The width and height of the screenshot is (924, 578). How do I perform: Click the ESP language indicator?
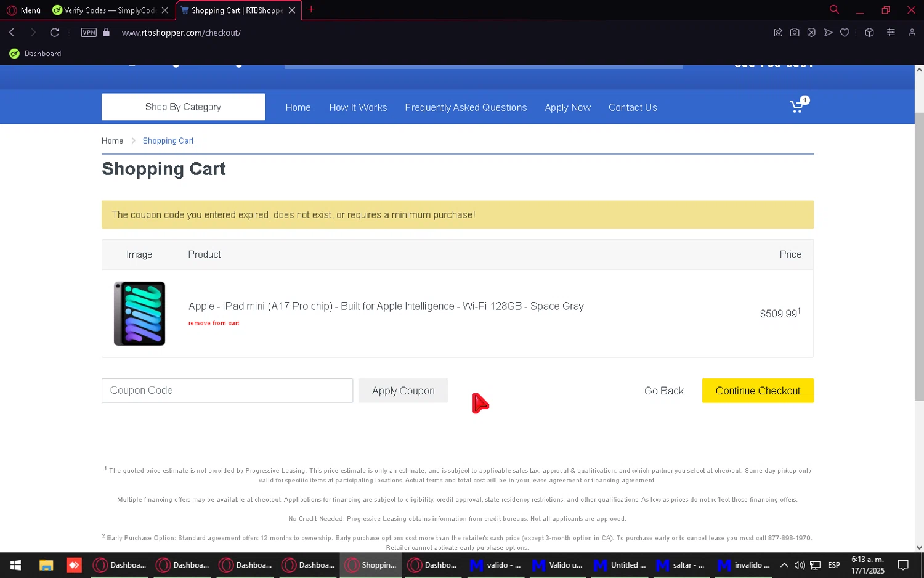[x=834, y=565]
